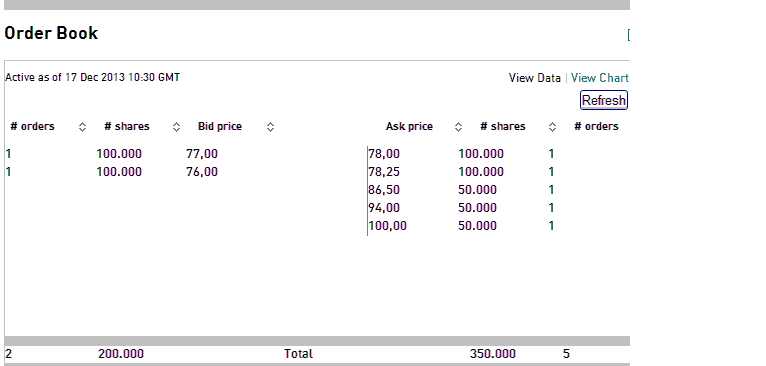Sort by Bid price arrows

270,127
